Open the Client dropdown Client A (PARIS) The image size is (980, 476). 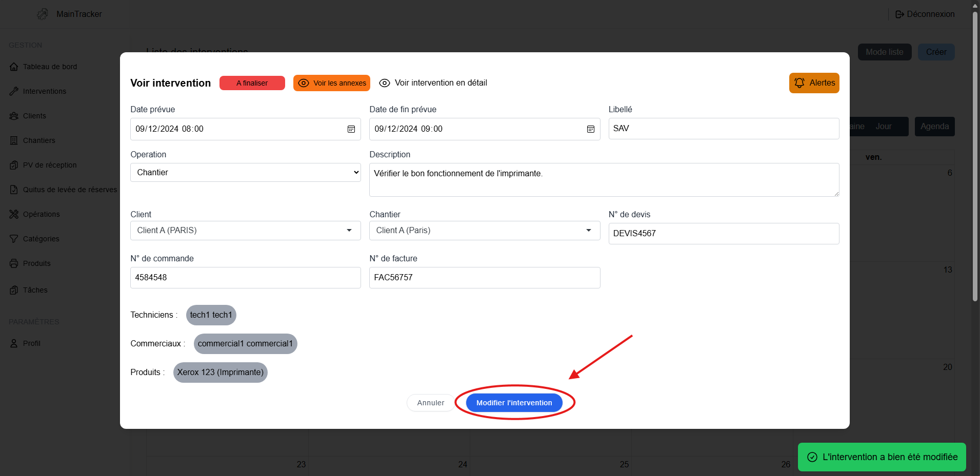click(245, 231)
